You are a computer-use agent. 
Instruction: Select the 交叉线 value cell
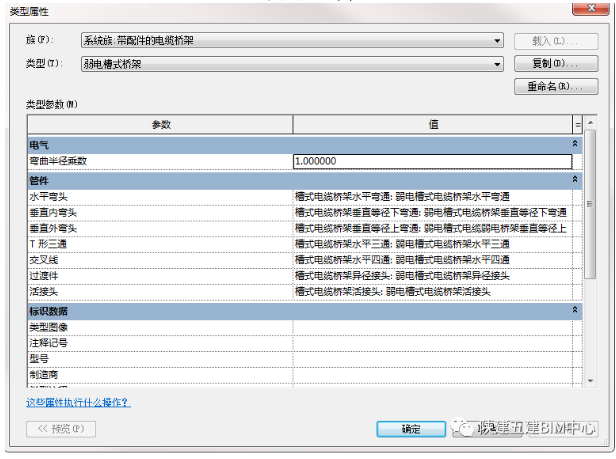pos(433,260)
